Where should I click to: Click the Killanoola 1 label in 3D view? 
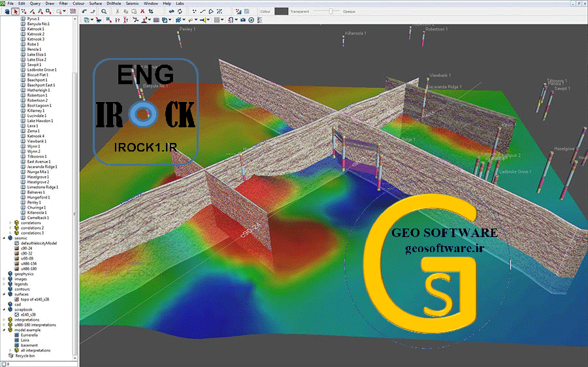pyautogui.click(x=355, y=33)
